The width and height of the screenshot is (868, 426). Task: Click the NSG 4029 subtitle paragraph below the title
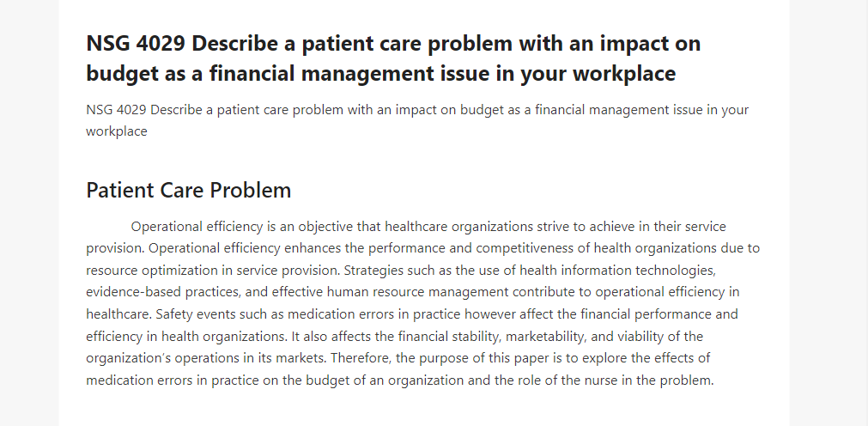point(417,120)
